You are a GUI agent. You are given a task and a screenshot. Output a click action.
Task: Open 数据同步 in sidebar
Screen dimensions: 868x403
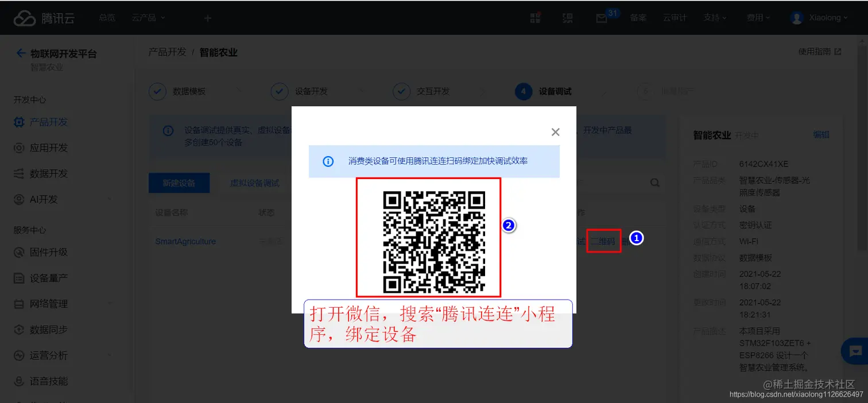[49, 330]
